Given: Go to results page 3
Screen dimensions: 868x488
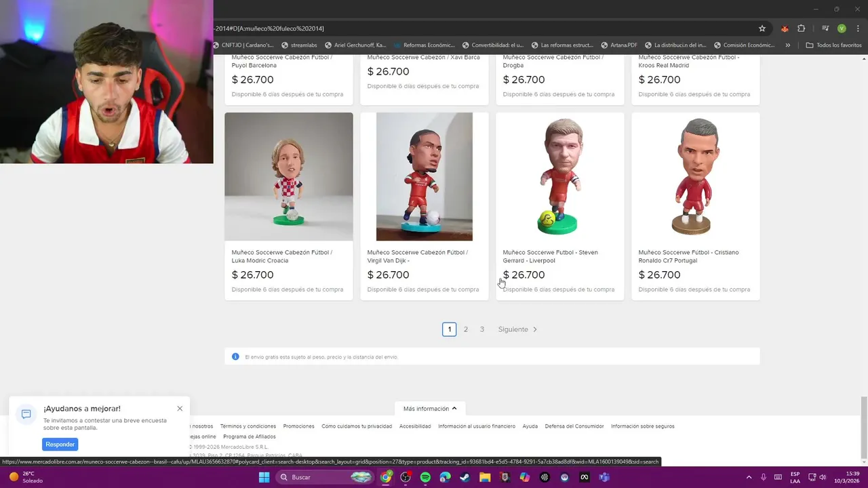Looking at the screenshot, I should click(x=482, y=329).
